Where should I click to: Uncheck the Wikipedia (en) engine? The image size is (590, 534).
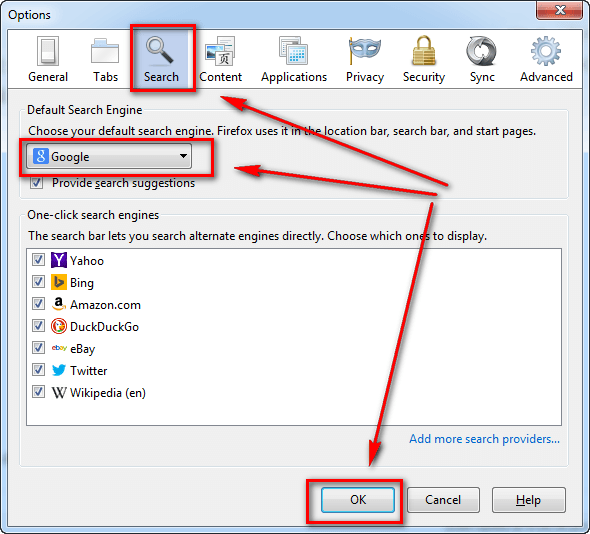38,392
